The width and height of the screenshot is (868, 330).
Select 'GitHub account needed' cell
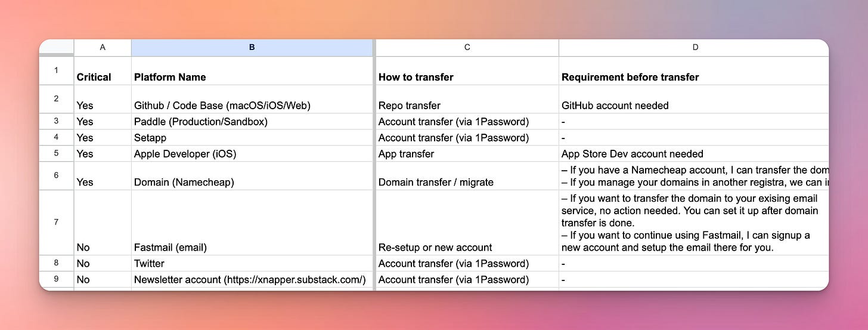point(694,99)
